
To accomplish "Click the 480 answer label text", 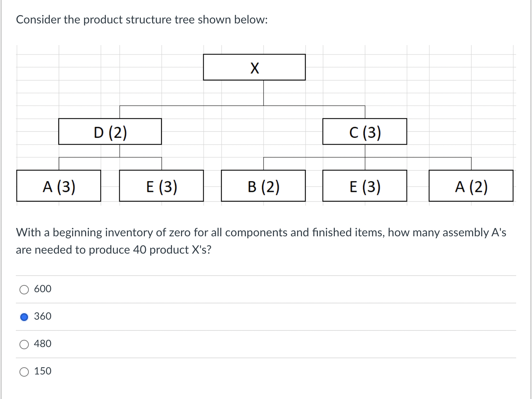I will tap(42, 344).
